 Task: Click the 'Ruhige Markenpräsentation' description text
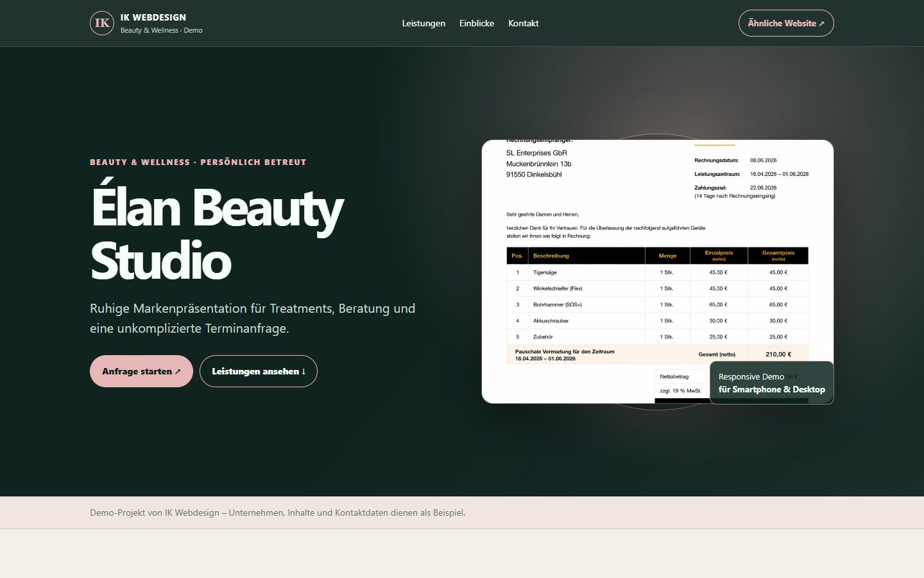253,319
